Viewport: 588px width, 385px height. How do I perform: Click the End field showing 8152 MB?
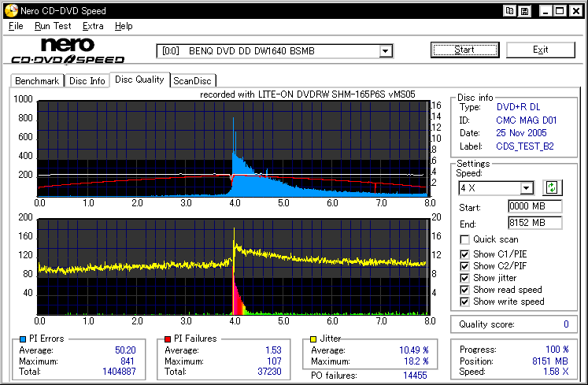pyautogui.click(x=534, y=223)
